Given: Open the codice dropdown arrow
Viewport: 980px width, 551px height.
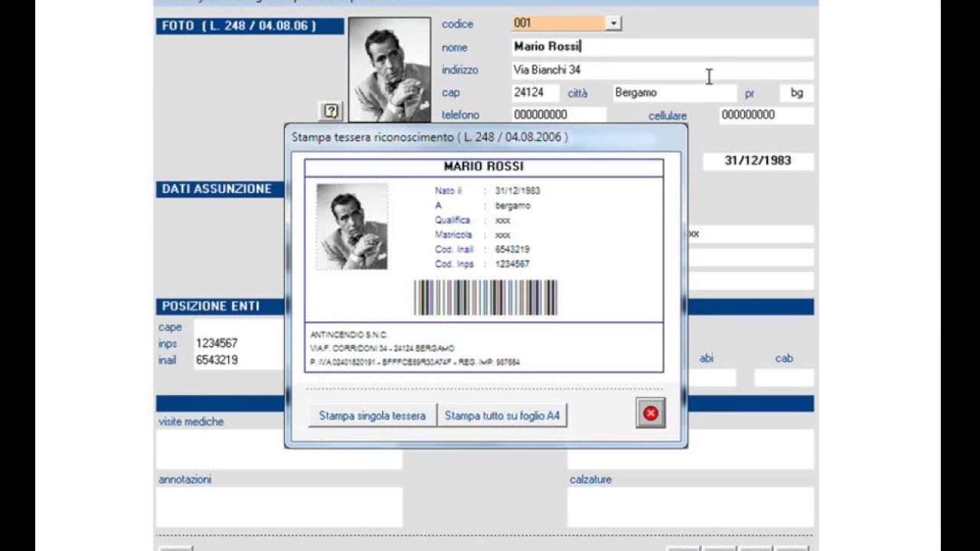Looking at the screenshot, I should [x=613, y=24].
